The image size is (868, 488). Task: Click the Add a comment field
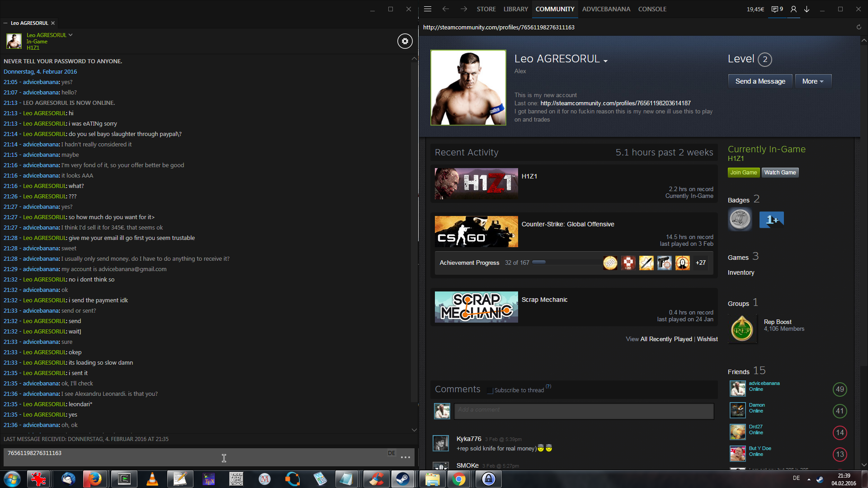[x=584, y=411]
